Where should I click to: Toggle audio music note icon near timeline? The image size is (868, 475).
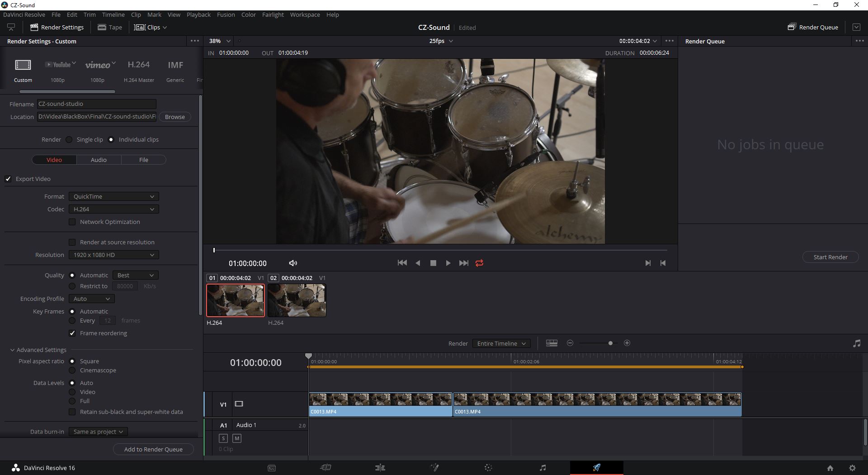856,343
